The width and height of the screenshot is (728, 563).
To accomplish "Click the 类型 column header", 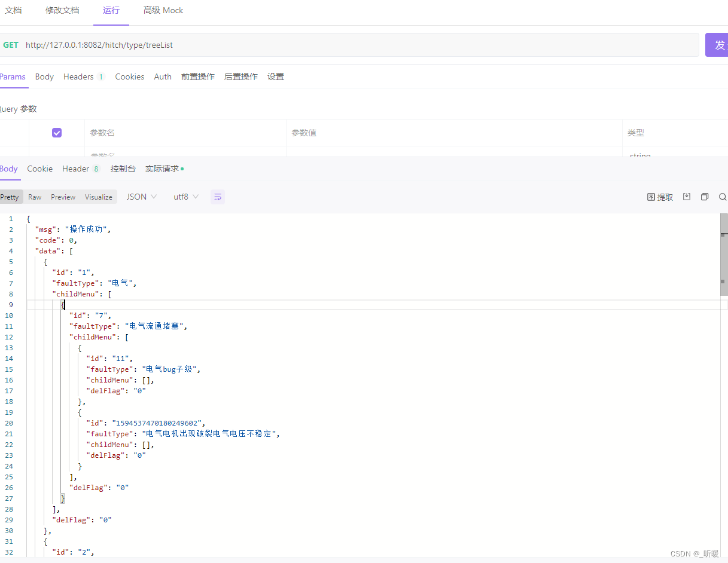I will 636,133.
